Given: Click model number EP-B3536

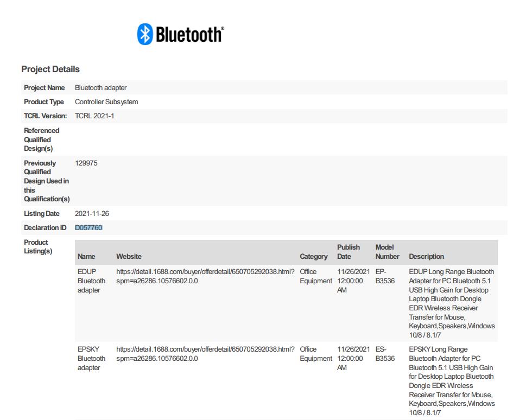Looking at the screenshot, I should tap(385, 276).
